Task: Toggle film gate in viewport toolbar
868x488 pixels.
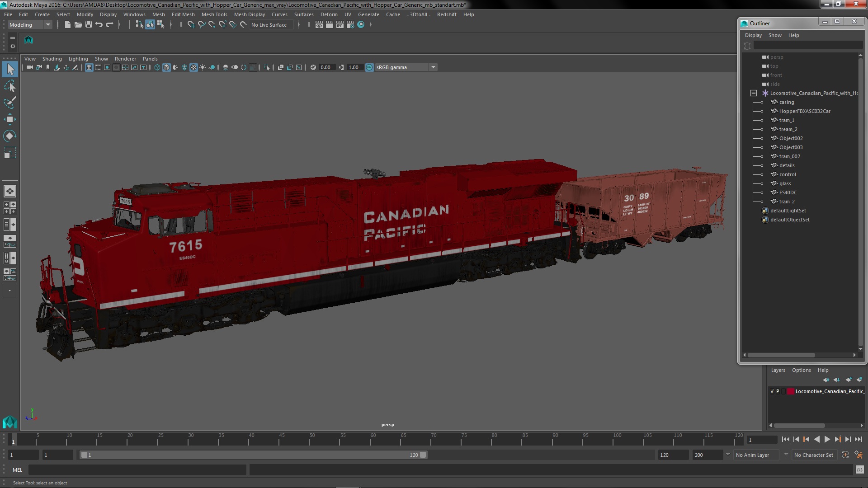Action: (x=98, y=67)
